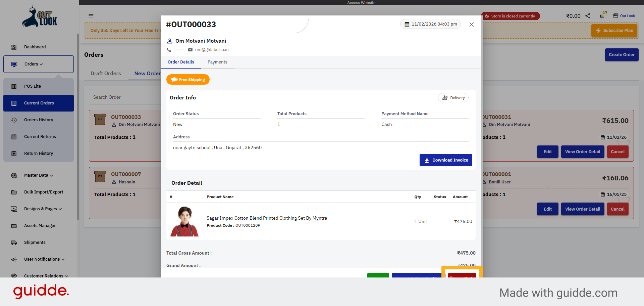Click the Current Returns icon
This screenshot has width=644, height=306.
tap(14, 137)
